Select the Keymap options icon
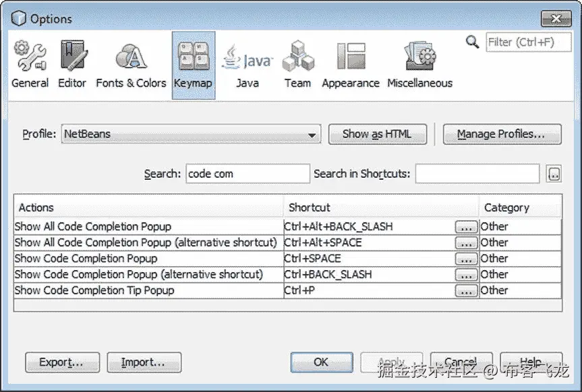The width and height of the screenshot is (582, 392). tap(193, 61)
